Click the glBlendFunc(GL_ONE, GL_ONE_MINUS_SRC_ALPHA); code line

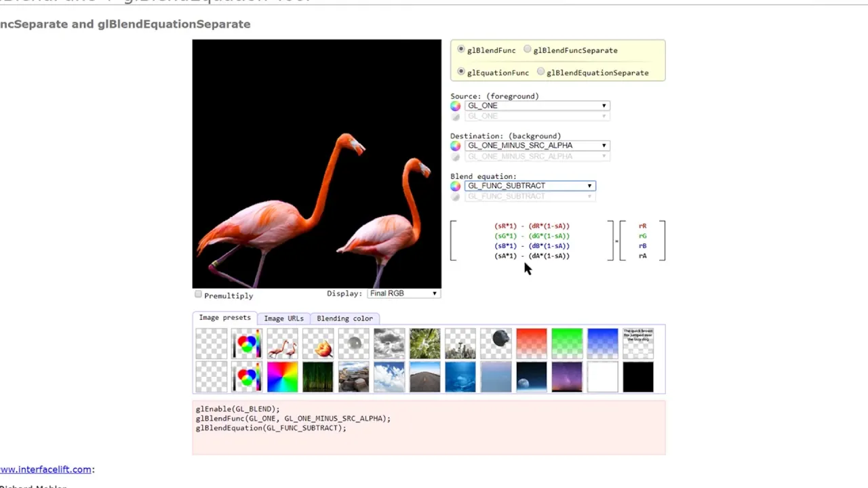(x=293, y=418)
